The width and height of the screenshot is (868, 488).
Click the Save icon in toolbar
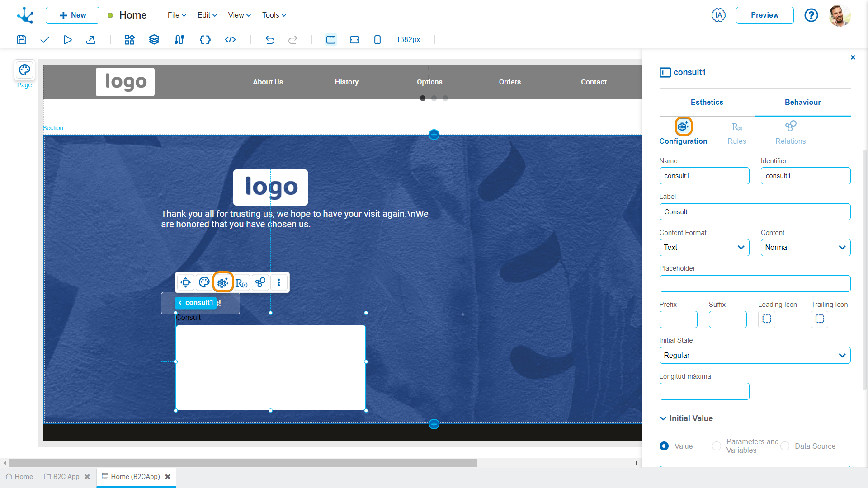[22, 40]
